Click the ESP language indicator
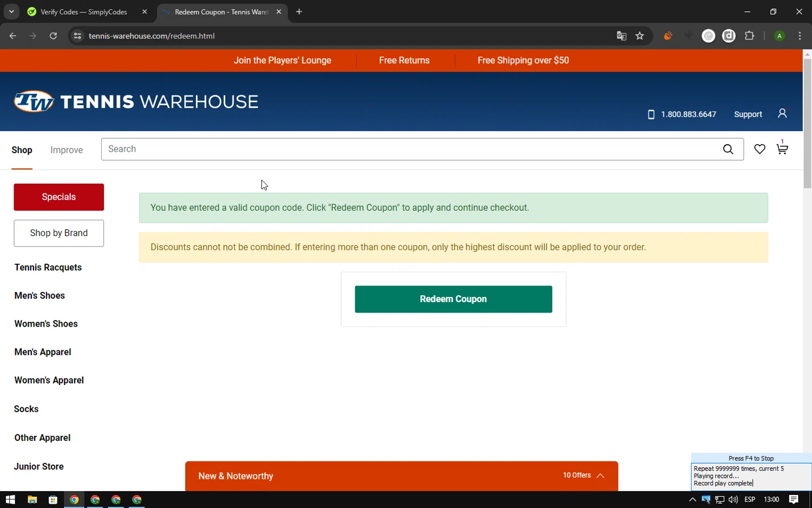 click(750, 499)
